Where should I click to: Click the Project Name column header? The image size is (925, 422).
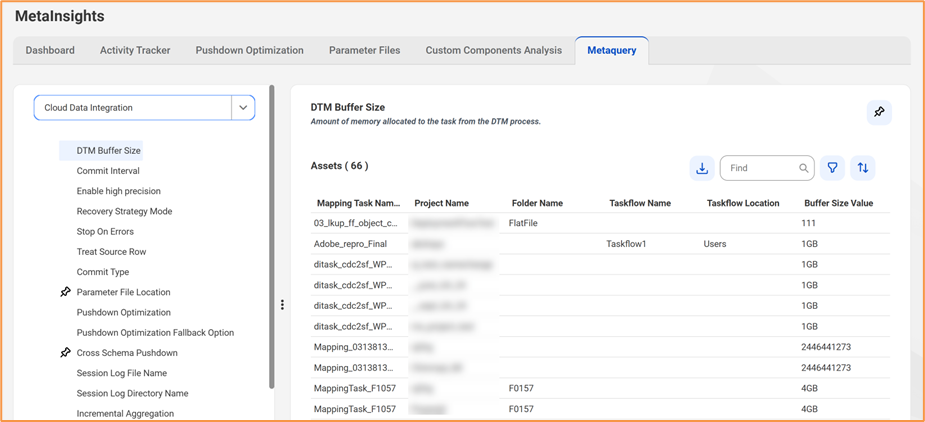coord(442,203)
